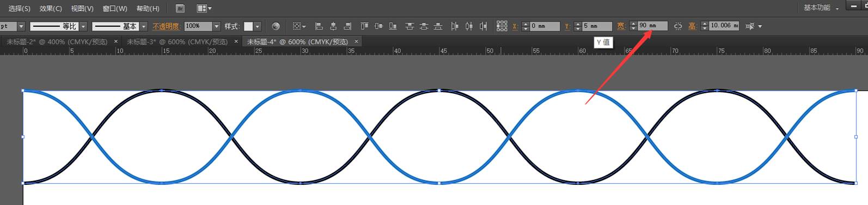
Task: Toggle constrain width and height proportions link
Action: [678, 26]
